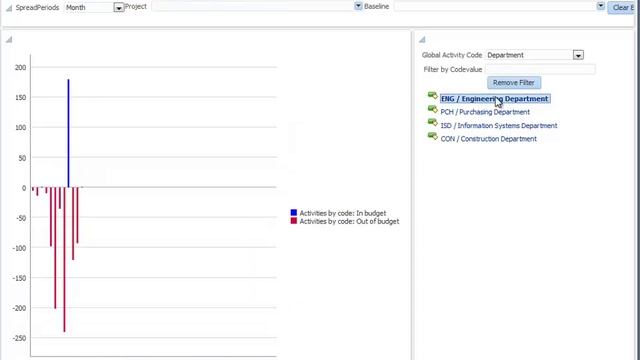Click the Global Activity Code label
Viewport: 640px width, 360px height.
(452, 55)
